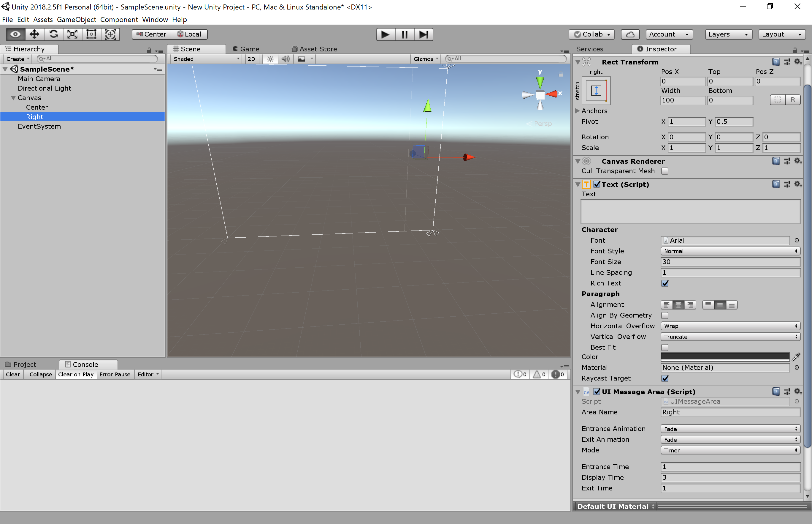Open Entrance Animation dropdown
Screen dimensions: 812x524
click(730, 429)
